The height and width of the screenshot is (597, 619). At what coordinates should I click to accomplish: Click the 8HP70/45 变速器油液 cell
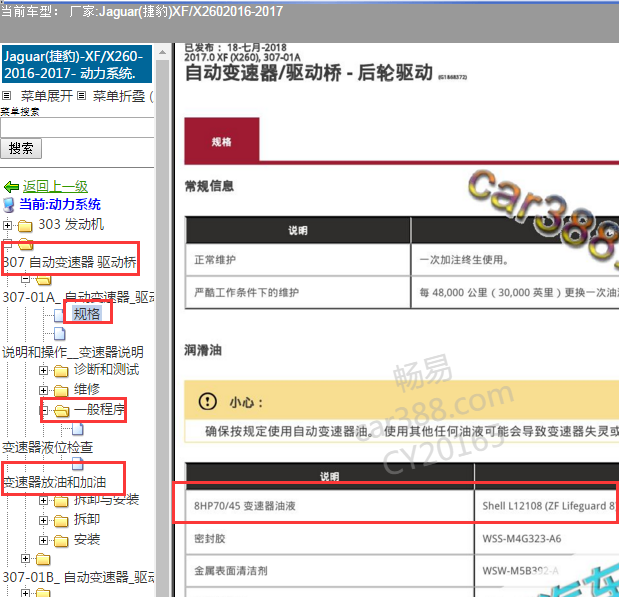click(x=330, y=506)
